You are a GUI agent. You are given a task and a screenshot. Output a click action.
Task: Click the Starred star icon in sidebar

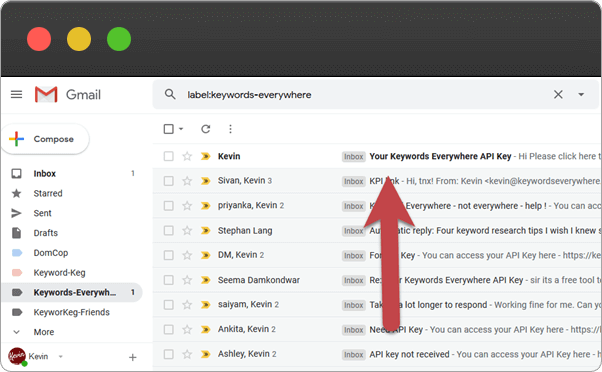click(x=17, y=193)
